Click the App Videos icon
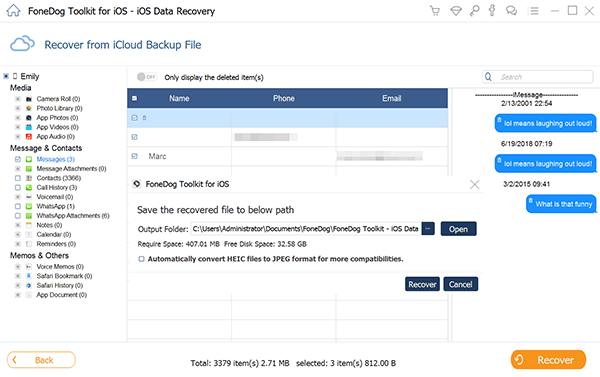Image resolution: width=600 pixels, height=377 pixels. tap(29, 127)
